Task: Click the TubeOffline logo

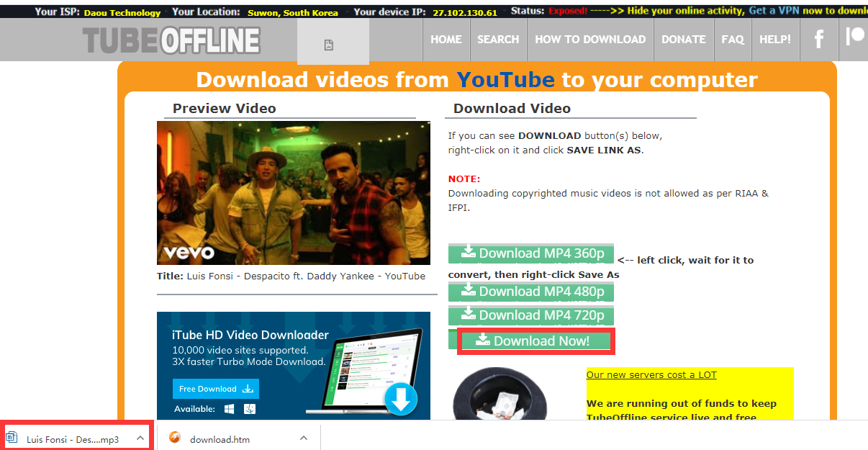Action: pos(171,41)
